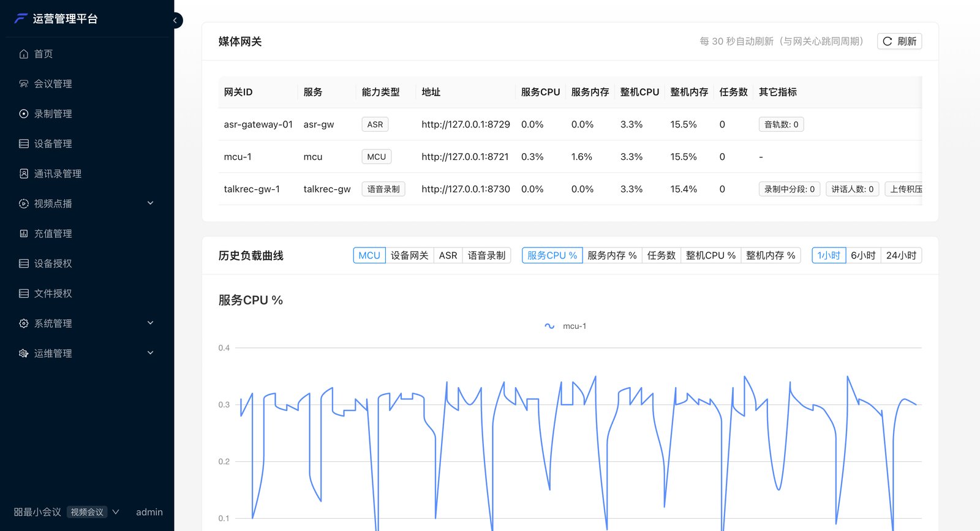Select the ASR gateway filter
Screen dimensions: 980x531
(x=448, y=255)
